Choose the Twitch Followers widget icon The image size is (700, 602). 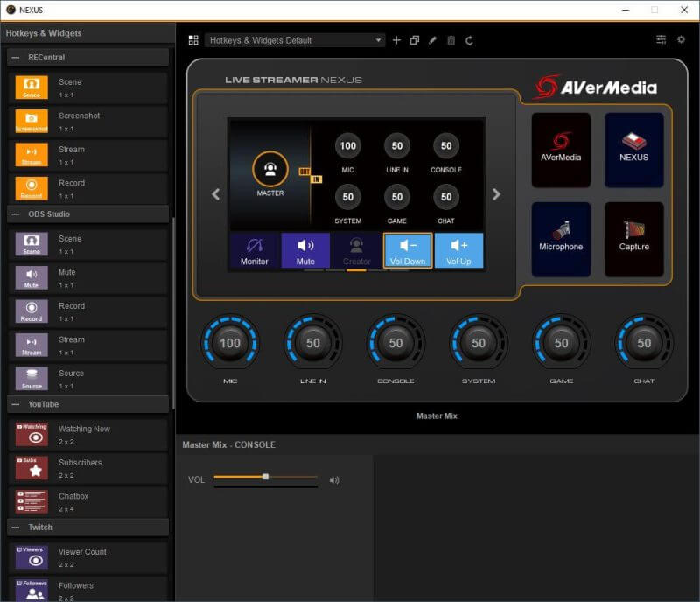coord(31,591)
